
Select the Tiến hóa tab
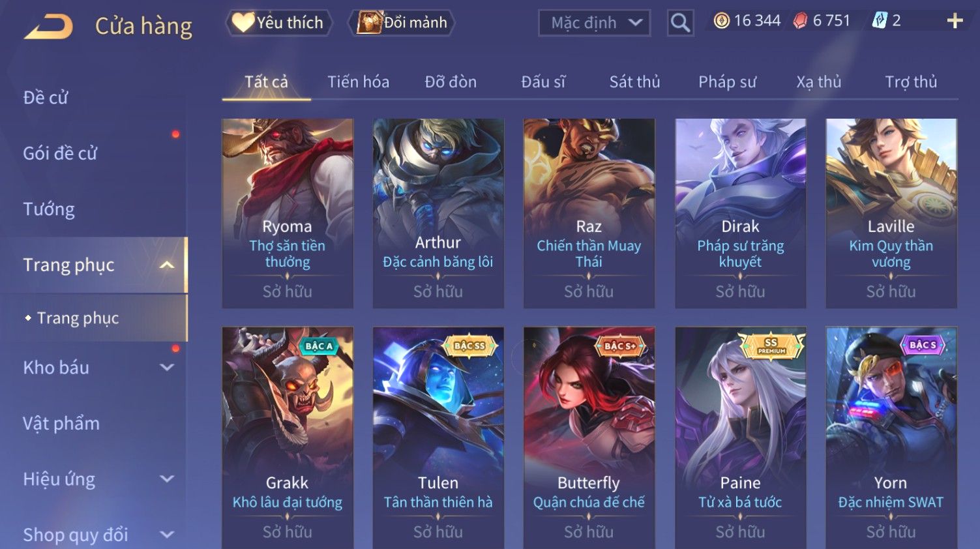[x=358, y=82]
